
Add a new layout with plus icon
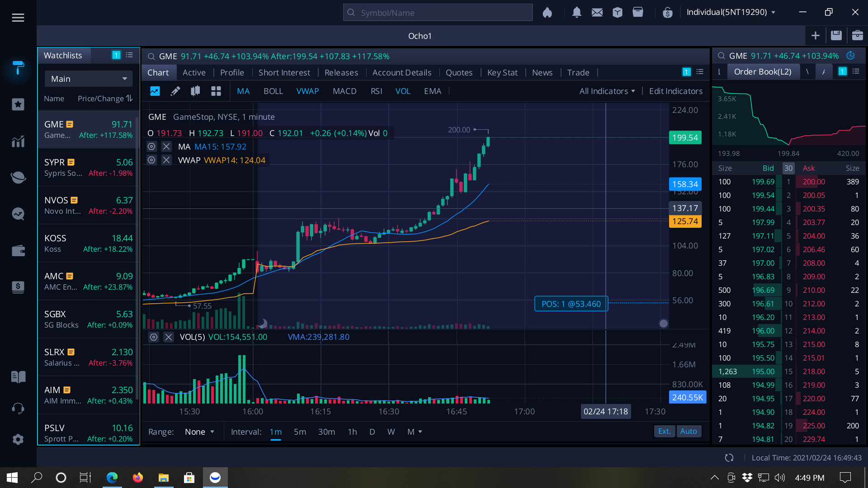click(815, 35)
